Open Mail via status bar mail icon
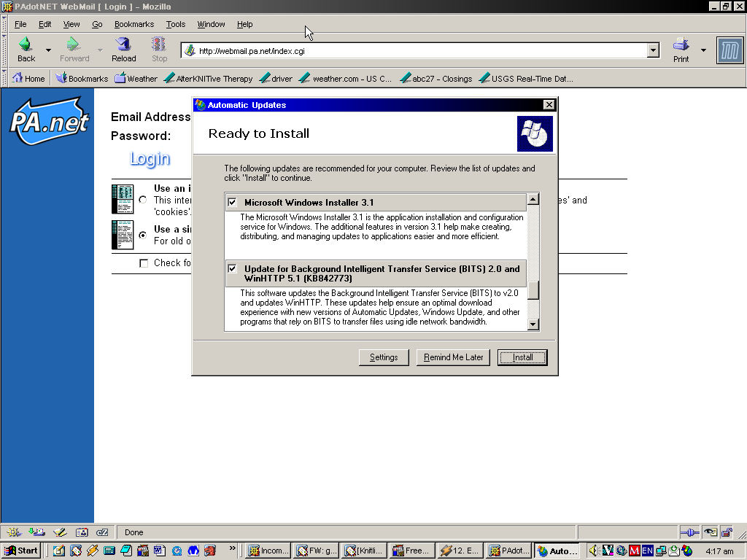The height and width of the screenshot is (560, 747). pos(36,532)
